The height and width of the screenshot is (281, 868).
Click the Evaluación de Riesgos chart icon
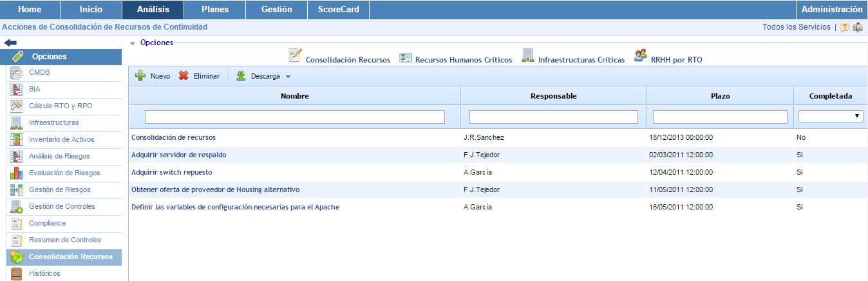point(17,173)
